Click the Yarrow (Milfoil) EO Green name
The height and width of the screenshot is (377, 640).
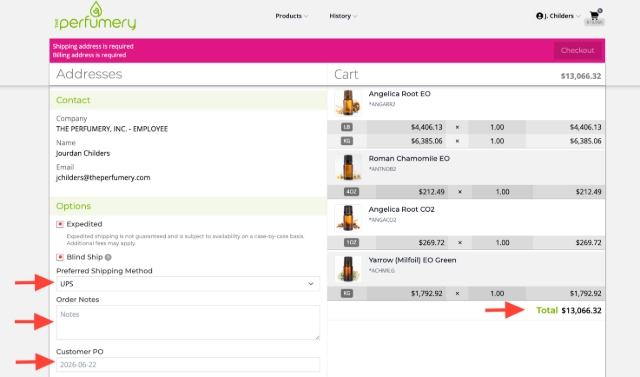[412, 260]
